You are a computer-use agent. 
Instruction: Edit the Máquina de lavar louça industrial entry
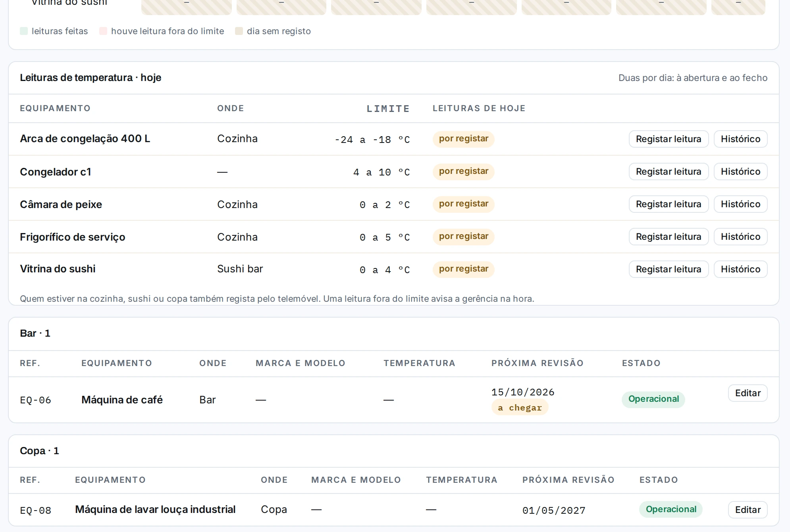[748, 510]
